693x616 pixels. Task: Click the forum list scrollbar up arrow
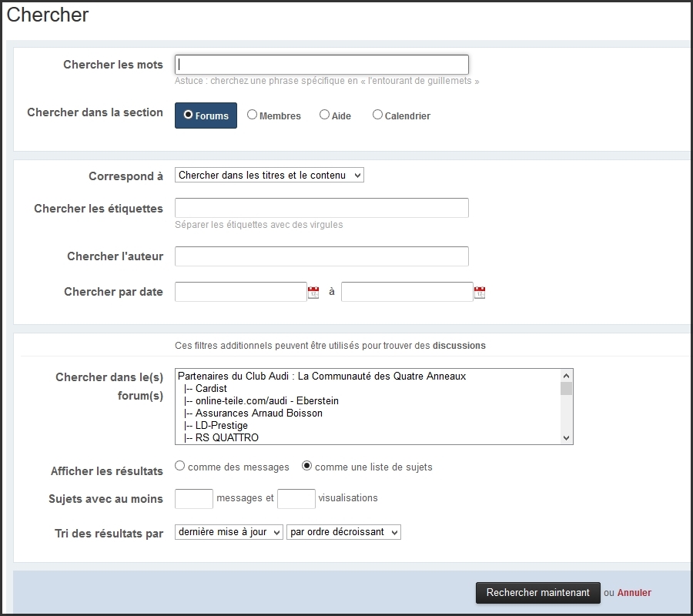click(567, 374)
